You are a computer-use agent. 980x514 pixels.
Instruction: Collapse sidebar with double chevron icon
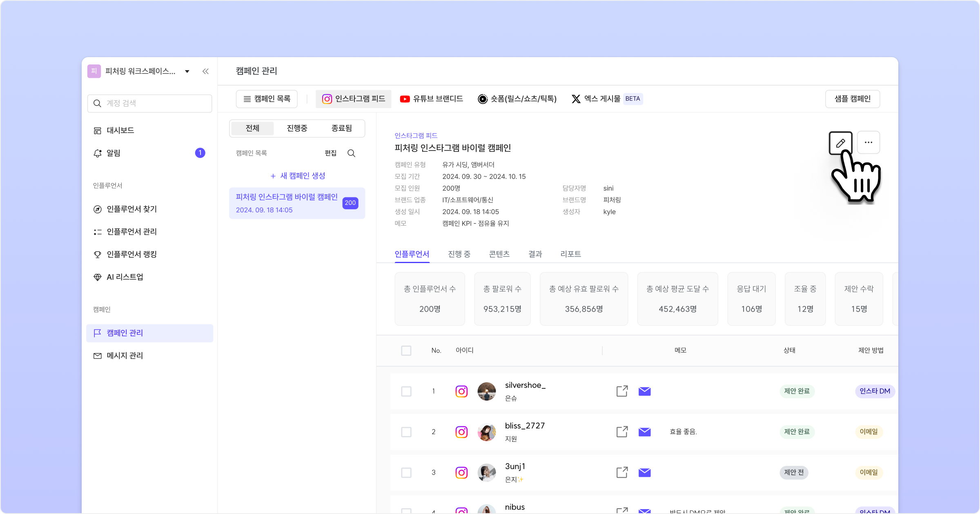[x=205, y=71]
